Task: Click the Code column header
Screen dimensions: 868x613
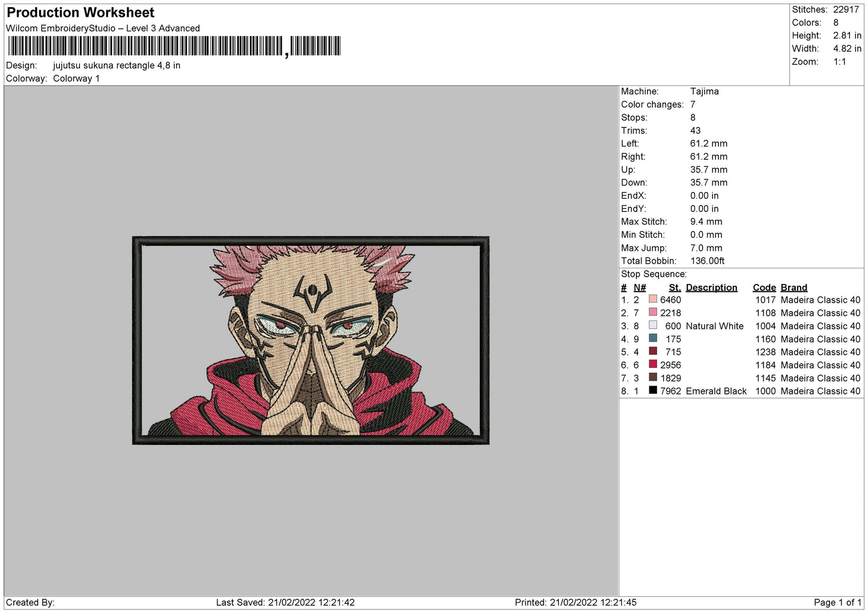Action: click(764, 288)
